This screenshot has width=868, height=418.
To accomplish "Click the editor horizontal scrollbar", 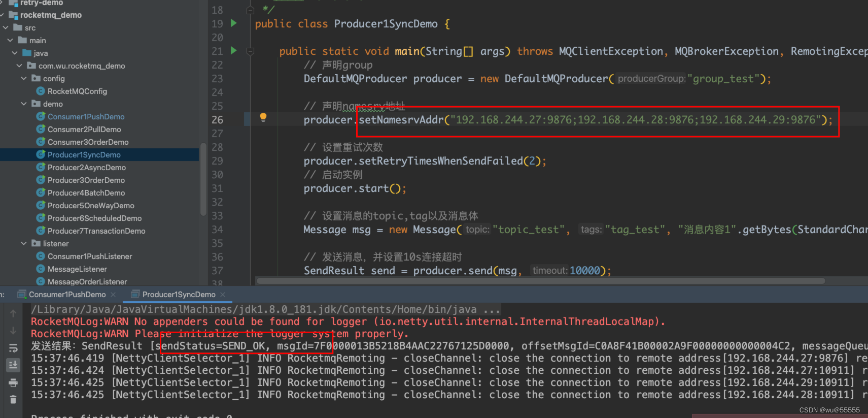I will tap(541, 281).
